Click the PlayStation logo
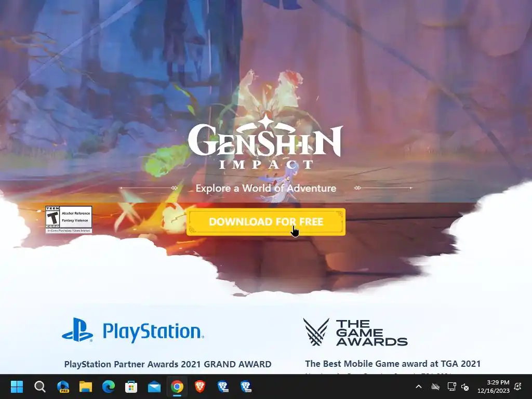The height and width of the screenshot is (399, 532). (x=133, y=330)
